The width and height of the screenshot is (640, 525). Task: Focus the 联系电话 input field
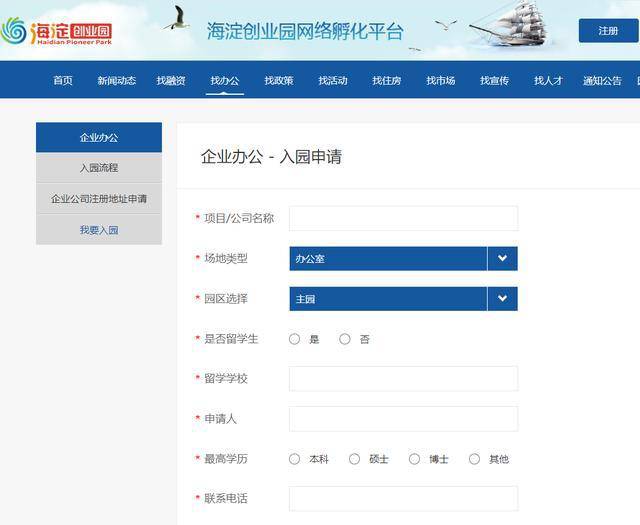pos(403,498)
